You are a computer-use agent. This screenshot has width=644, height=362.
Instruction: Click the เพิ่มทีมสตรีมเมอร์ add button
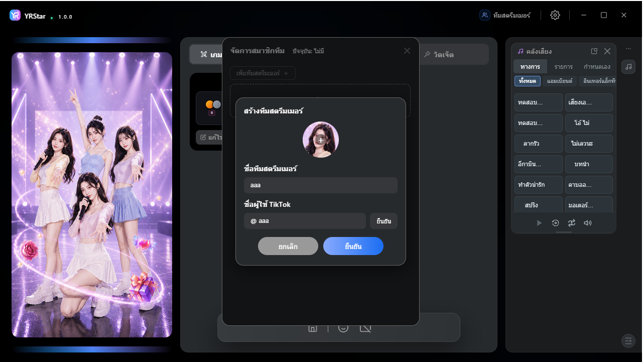pyautogui.click(x=263, y=73)
